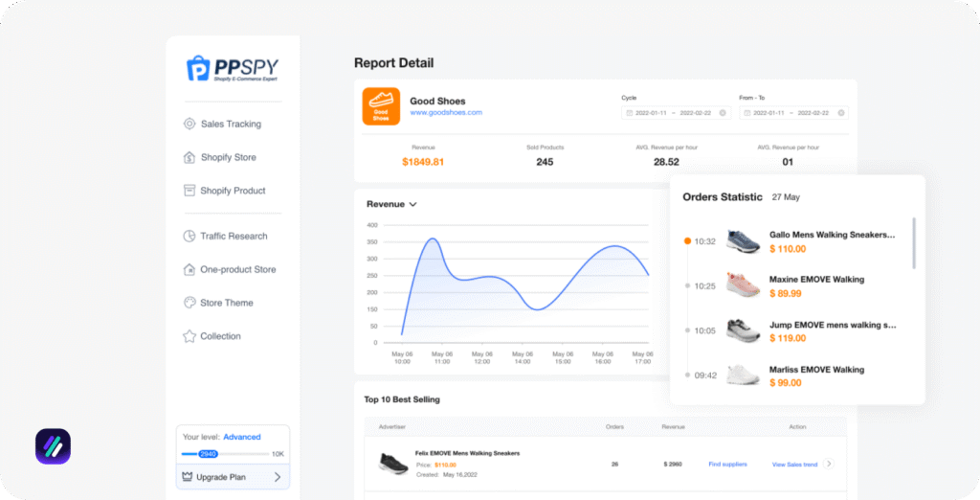Click the Shopify Product box icon
980x500 pixels.
(189, 191)
